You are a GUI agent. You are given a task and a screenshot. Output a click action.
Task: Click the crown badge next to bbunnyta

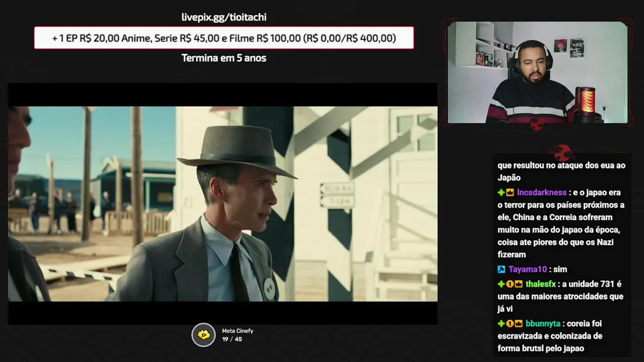[518, 324]
